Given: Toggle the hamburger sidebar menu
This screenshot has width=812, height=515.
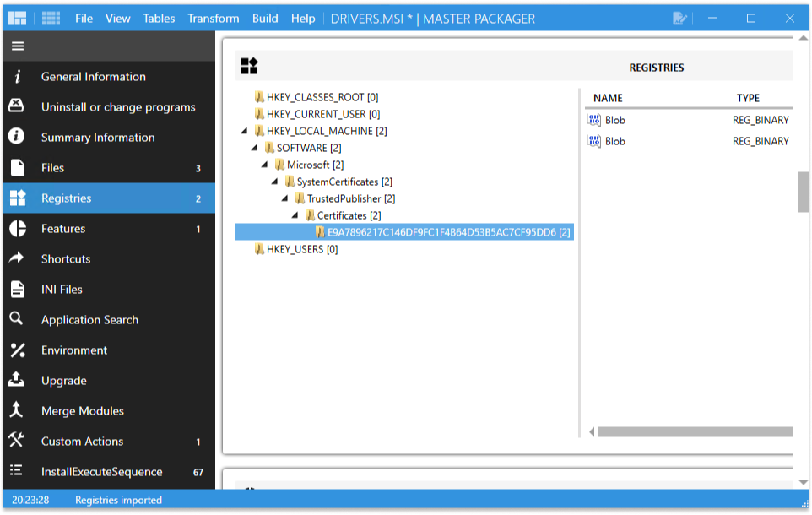Looking at the screenshot, I should (18, 46).
